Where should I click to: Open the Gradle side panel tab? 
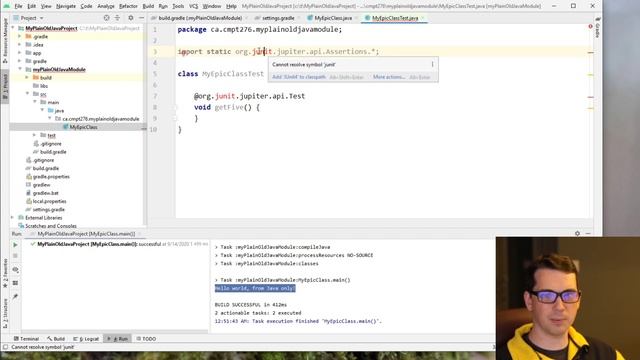pyautogui.click(x=597, y=28)
